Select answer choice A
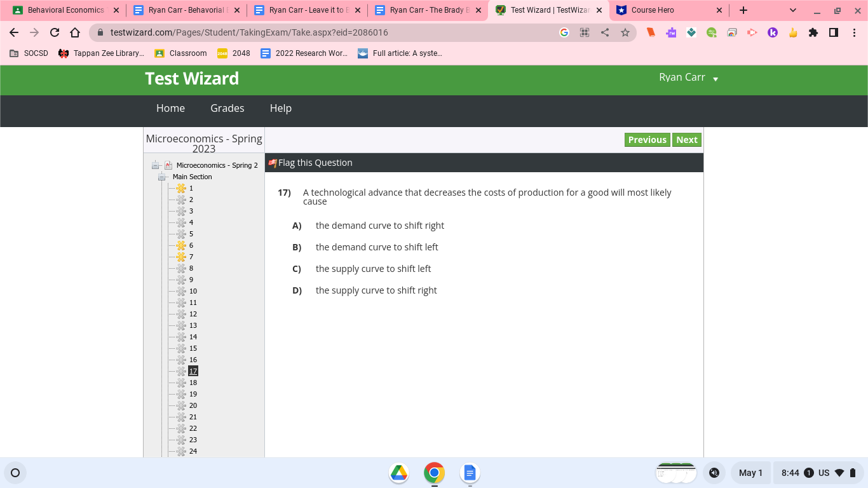868x488 pixels. (380, 225)
